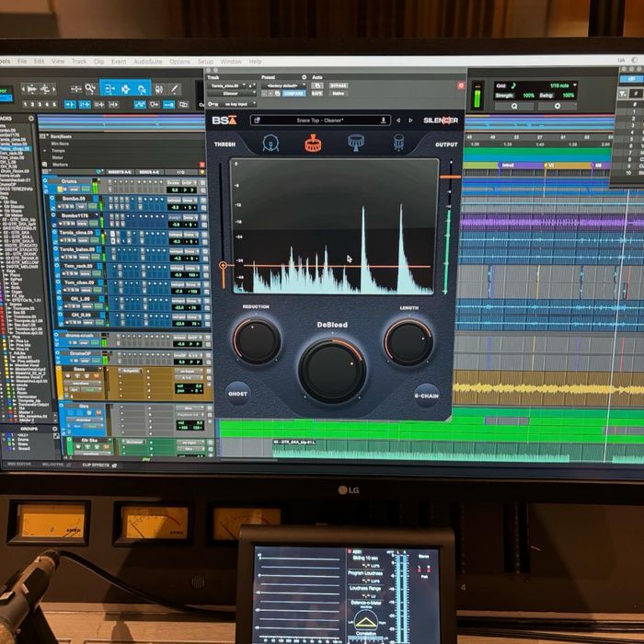Select the Selector tool

pyautogui.click(x=125, y=89)
